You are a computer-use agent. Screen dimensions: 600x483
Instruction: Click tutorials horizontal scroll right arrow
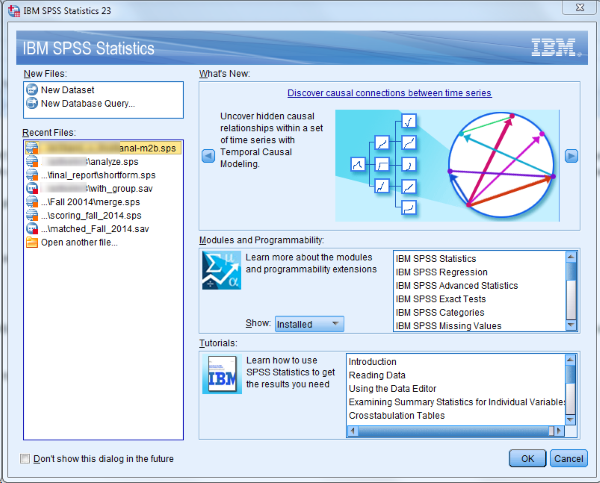(x=559, y=431)
